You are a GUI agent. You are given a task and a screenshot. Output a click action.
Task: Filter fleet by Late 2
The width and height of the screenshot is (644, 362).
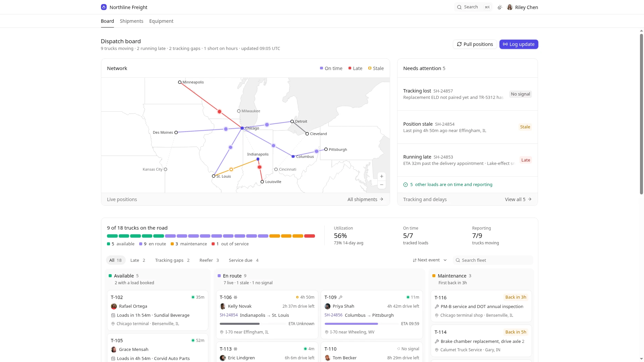(x=138, y=260)
